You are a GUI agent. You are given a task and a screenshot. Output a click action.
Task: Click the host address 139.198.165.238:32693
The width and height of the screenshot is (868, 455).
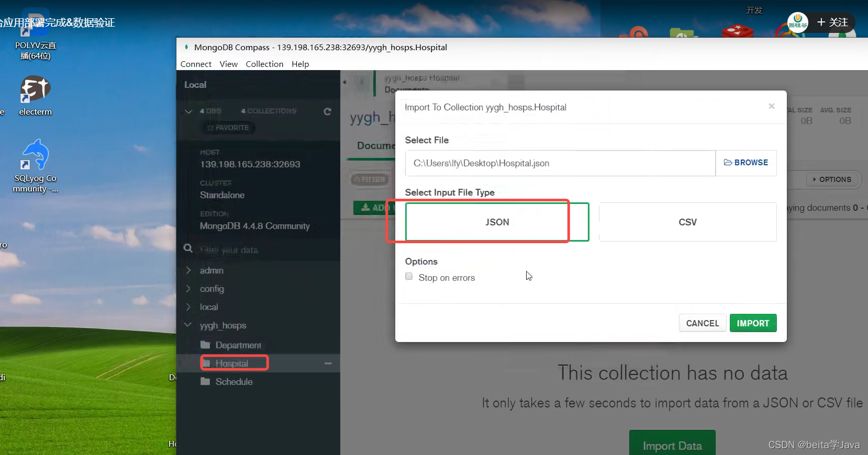(250, 164)
